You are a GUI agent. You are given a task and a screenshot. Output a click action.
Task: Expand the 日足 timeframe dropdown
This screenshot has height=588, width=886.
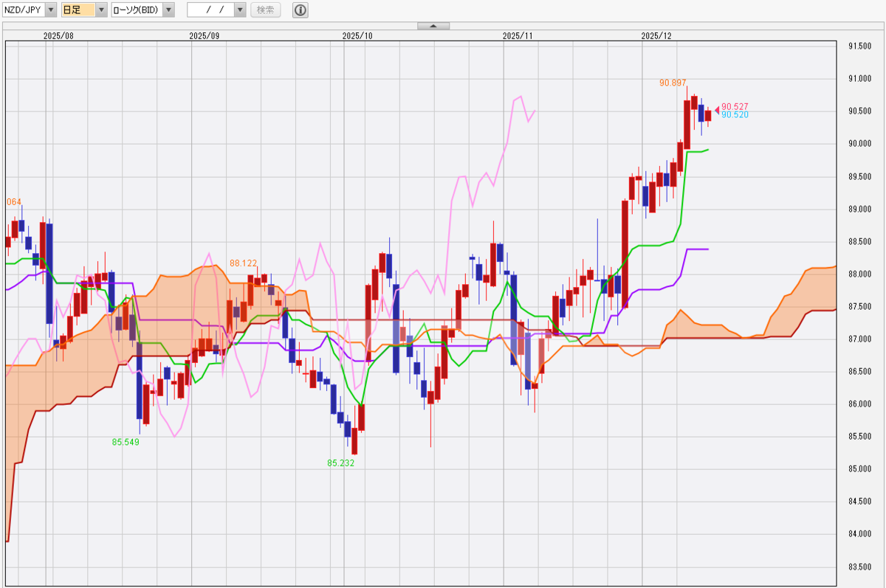(x=101, y=10)
